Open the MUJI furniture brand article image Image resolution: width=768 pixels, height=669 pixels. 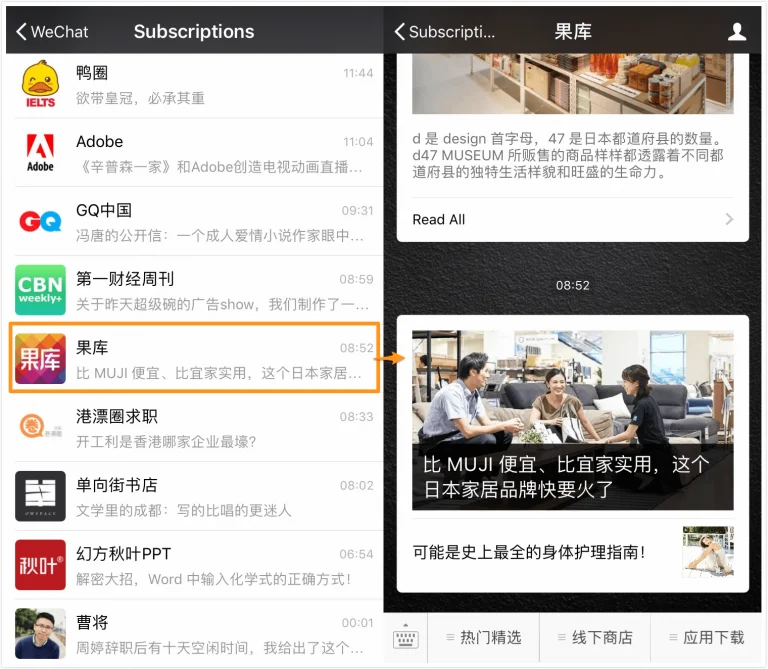tap(572, 420)
